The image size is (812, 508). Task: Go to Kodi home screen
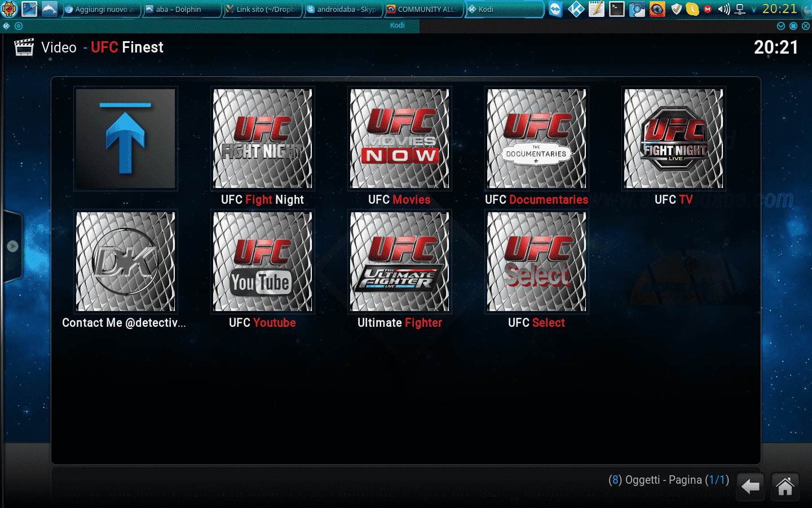point(785,486)
